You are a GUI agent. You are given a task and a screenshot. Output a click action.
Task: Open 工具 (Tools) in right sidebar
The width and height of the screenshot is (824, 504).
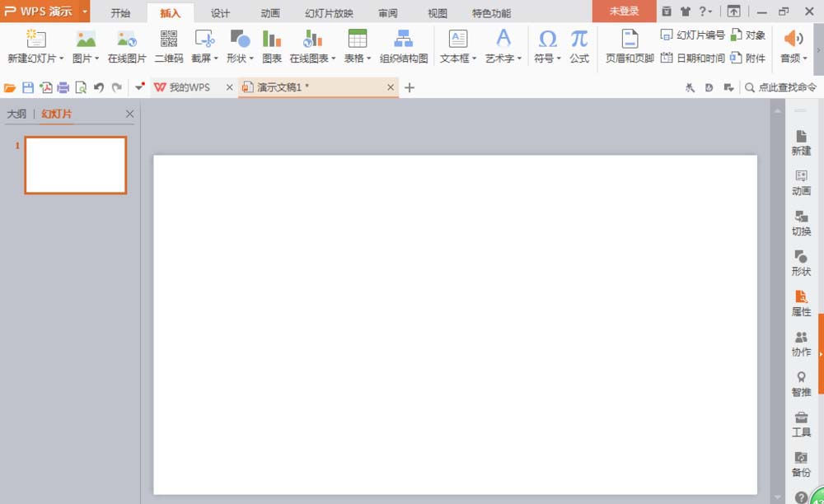[x=801, y=424]
